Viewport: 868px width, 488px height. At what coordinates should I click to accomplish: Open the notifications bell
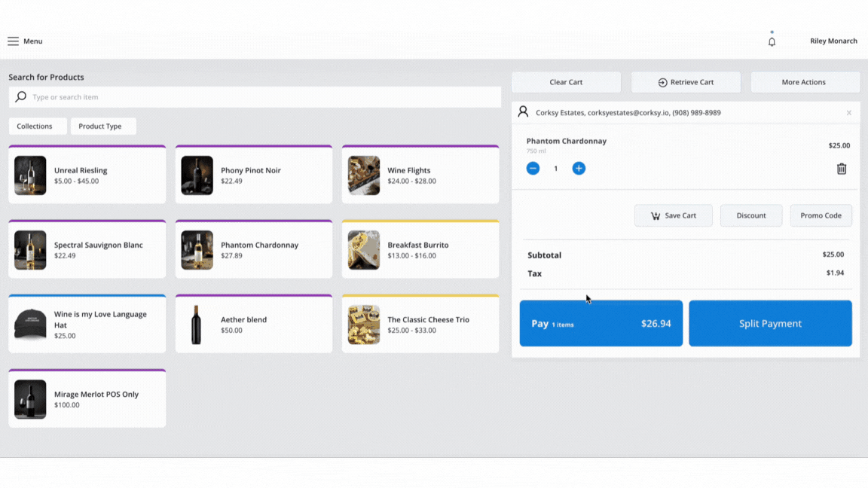click(x=772, y=41)
